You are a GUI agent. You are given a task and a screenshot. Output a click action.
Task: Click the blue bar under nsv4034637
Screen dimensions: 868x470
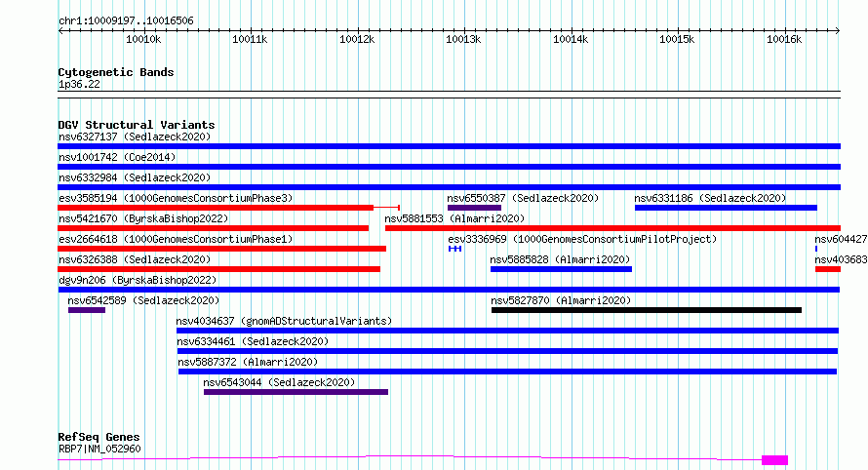pos(507,331)
